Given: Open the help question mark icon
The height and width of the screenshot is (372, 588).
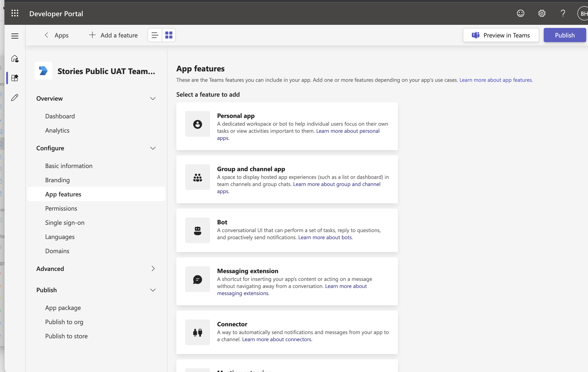Looking at the screenshot, I should point(563,14).
